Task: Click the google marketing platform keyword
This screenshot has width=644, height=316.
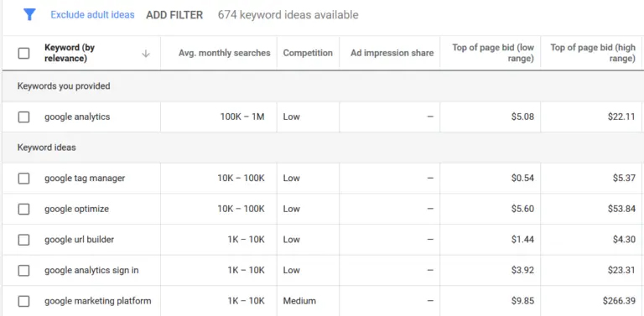Action: point(98,301)
